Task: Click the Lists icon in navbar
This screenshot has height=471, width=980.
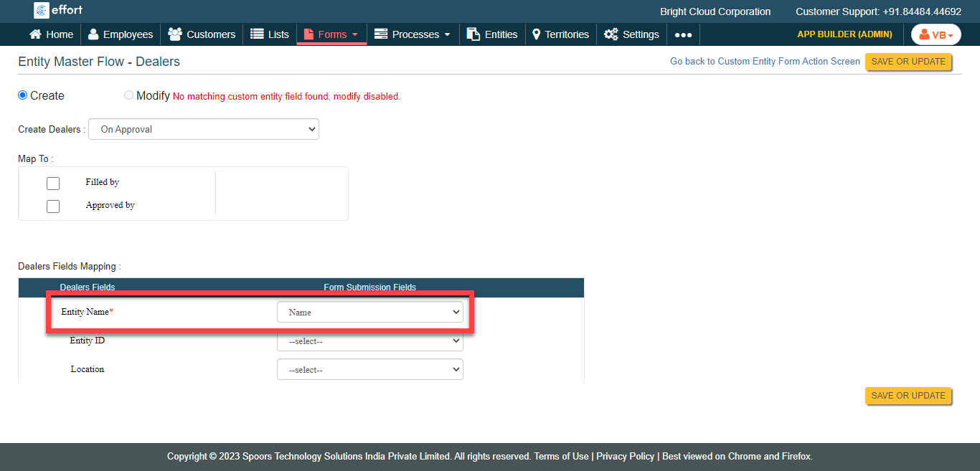Action: coord(257,34)
